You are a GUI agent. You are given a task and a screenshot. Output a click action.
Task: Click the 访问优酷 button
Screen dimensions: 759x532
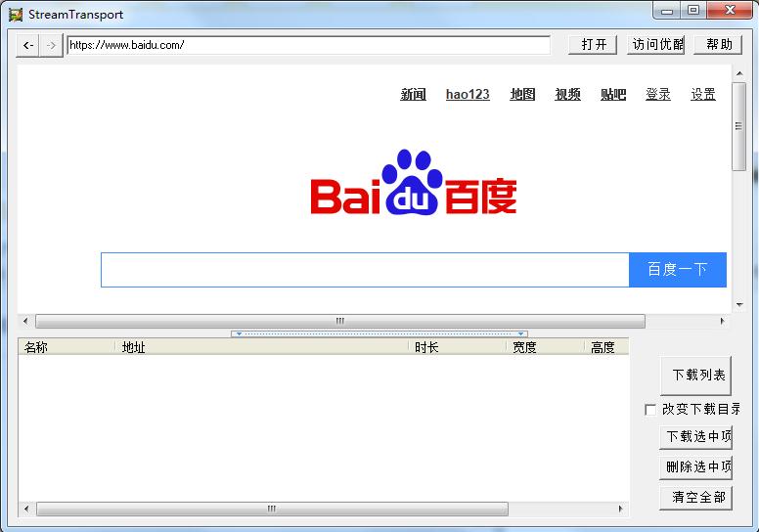tap(655, 45)
